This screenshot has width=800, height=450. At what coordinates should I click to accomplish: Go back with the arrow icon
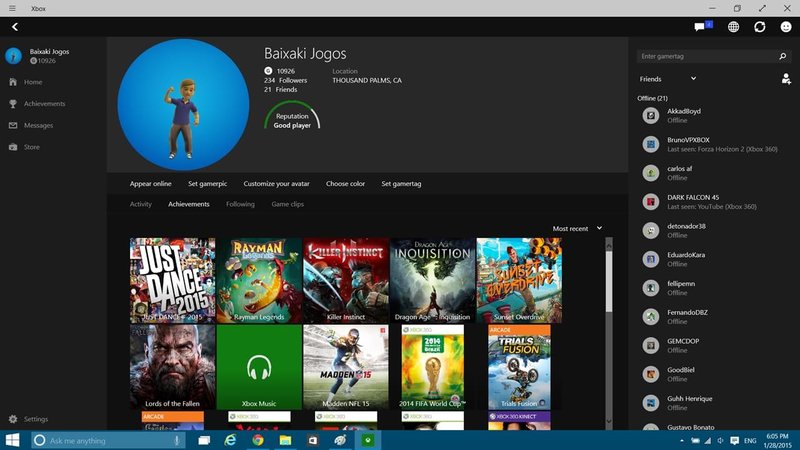tap(15, 27)
